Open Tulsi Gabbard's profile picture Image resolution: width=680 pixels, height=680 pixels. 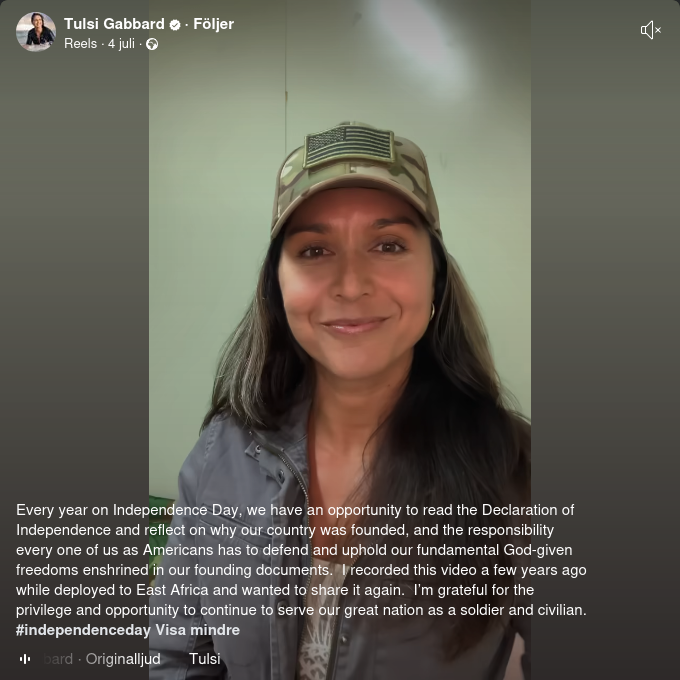coord(36,32)
